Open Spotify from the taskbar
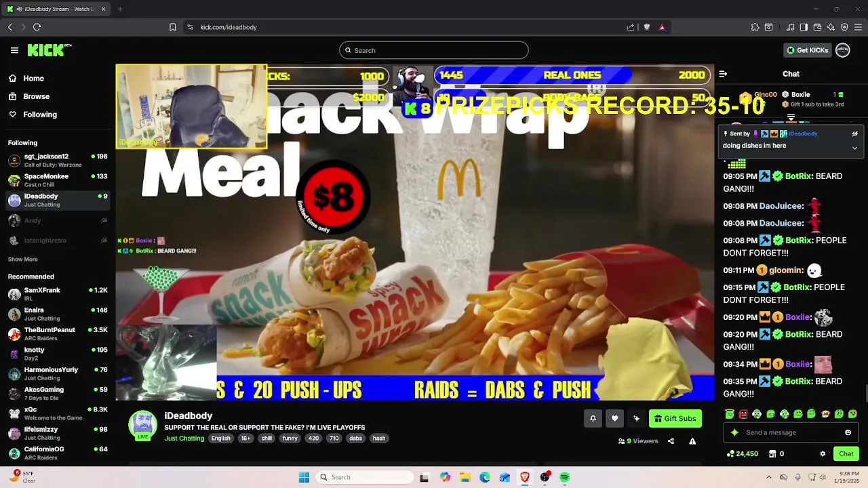 point(564,477)
